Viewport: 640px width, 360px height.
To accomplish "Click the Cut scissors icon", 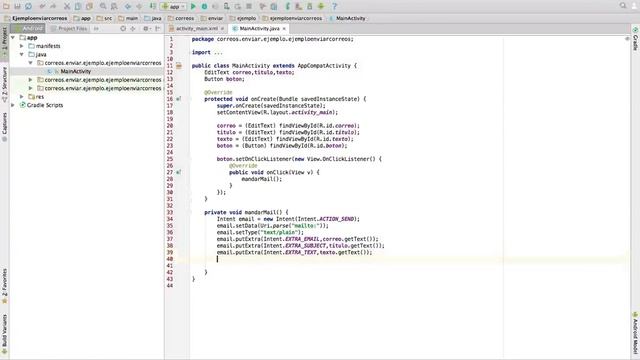I will point(67,6).
